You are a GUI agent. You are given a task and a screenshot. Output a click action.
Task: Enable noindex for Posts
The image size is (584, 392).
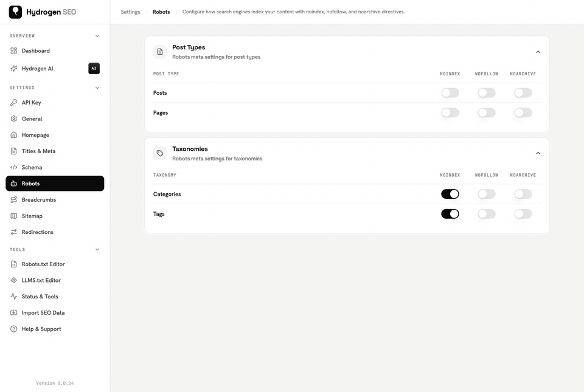450,92
